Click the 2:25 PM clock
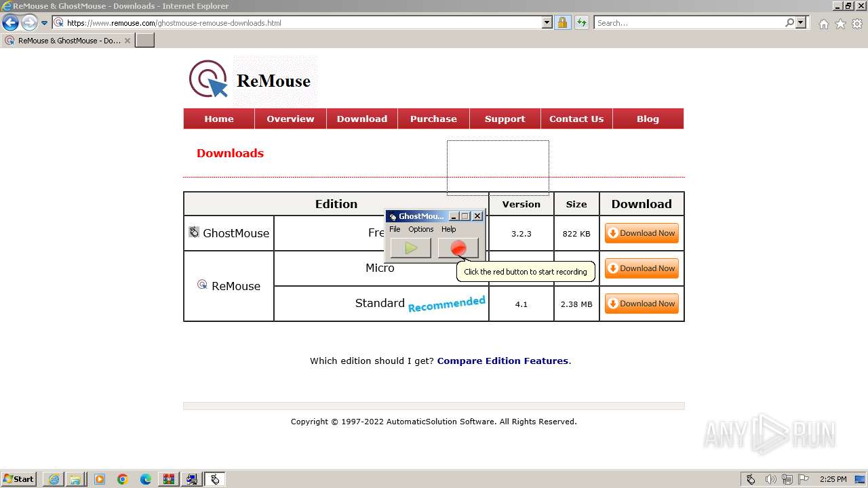 pos(833,479)
